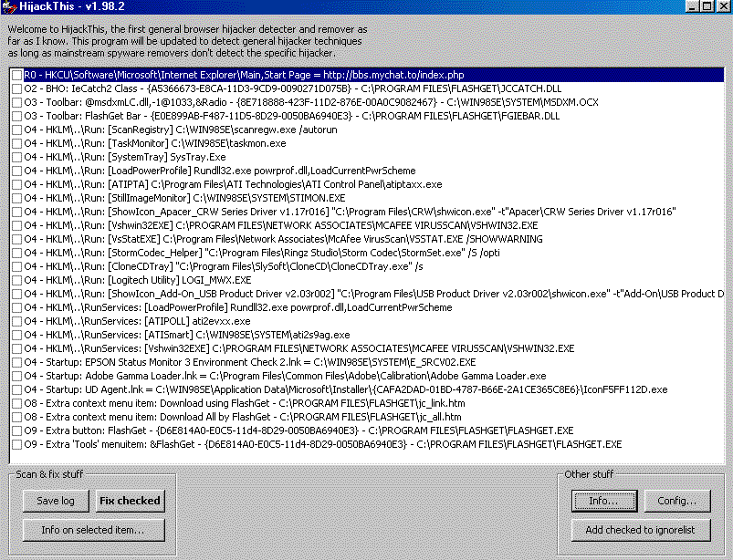
Task: Open Info on selected item
Action: 93,530
